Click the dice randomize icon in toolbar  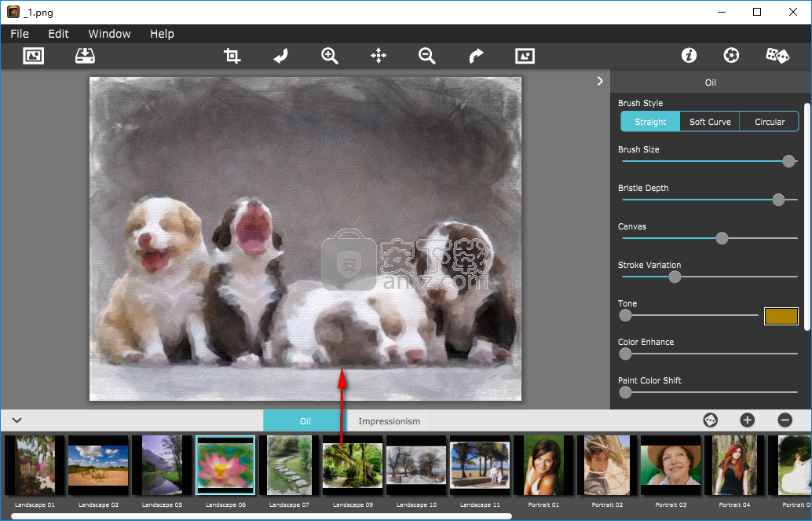[x=777, y=56]
